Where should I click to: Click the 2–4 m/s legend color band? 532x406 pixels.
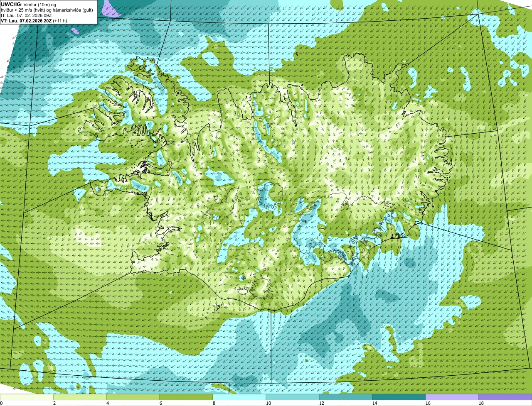click(80, 397)
